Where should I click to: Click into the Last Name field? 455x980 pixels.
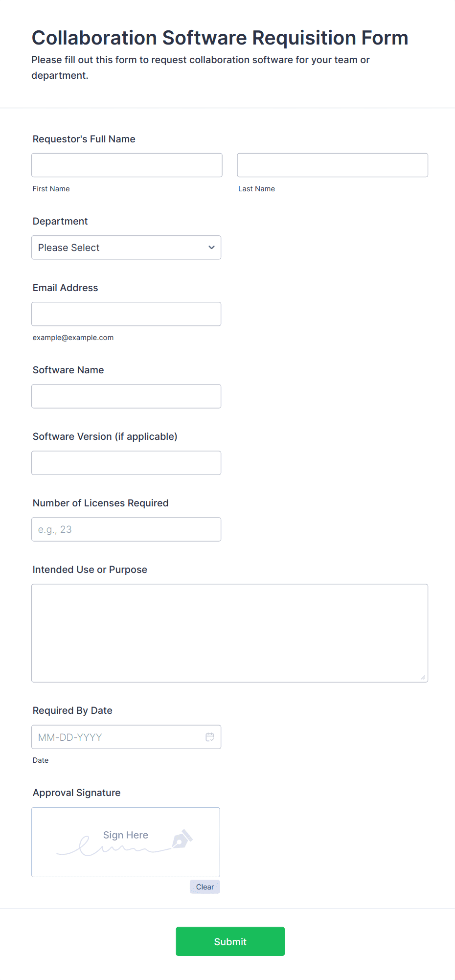tap(332, 165)
